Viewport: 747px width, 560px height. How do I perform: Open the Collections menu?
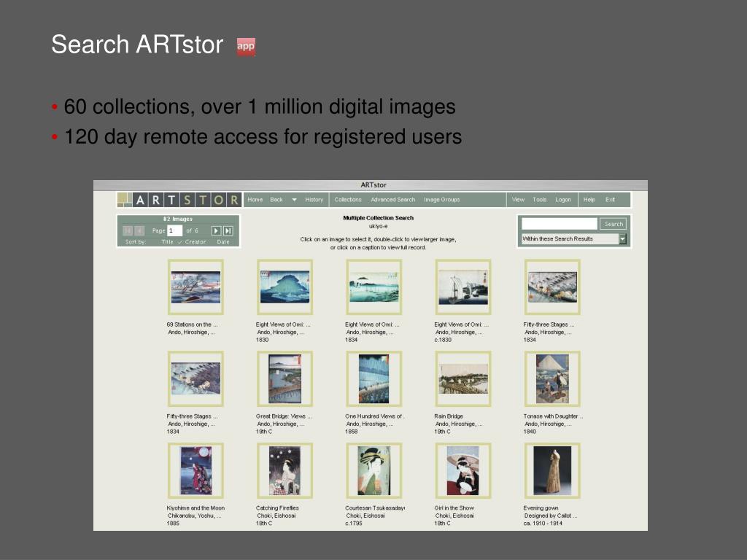348,200
